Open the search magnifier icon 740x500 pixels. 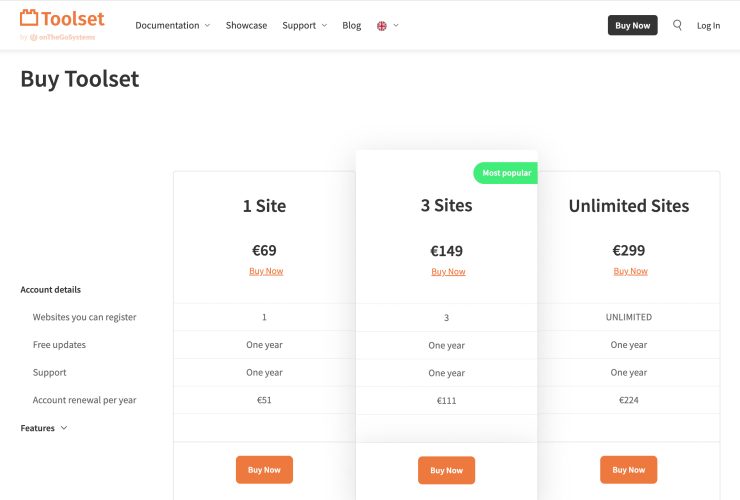pyautogui.click(x=677, y=25)
